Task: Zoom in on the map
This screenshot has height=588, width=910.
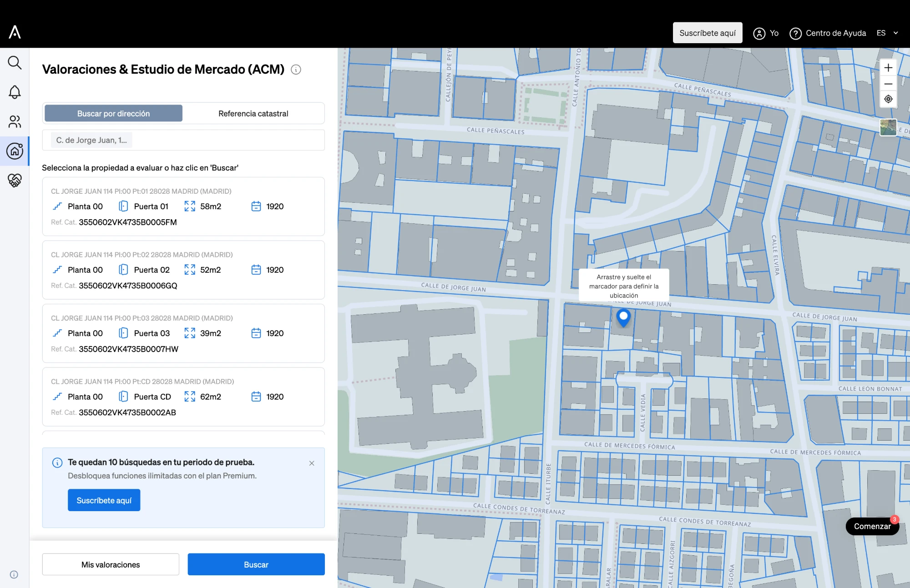Action: (x=888, y=68)
